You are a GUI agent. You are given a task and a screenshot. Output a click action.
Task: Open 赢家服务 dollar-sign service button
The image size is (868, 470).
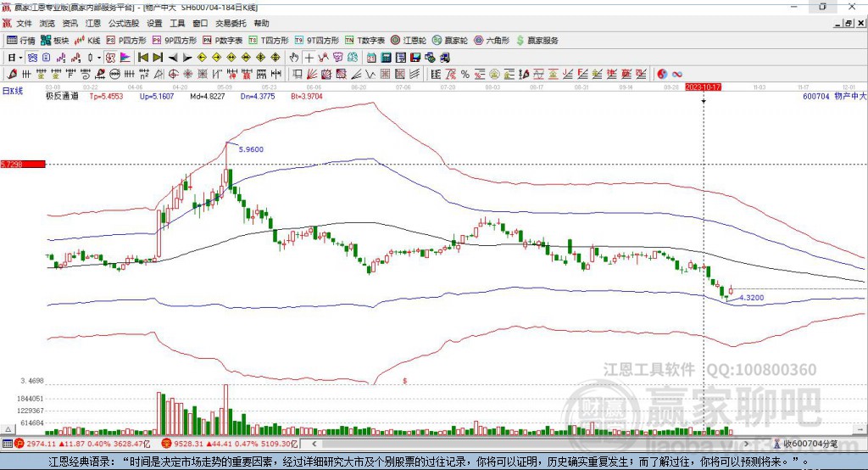[x=537, y=41]
